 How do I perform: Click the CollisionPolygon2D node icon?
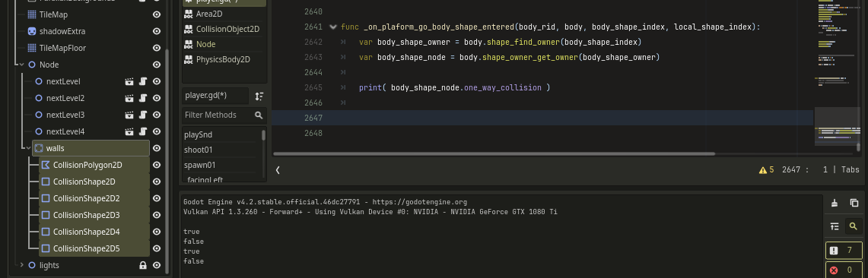click(46, 165)
